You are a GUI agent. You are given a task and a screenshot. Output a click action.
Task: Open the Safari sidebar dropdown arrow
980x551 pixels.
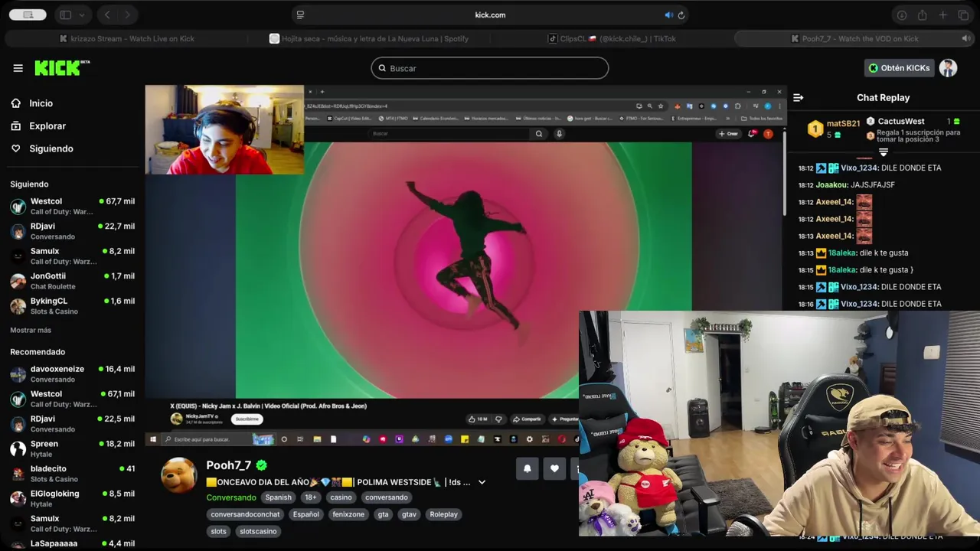tap(81, 15)
